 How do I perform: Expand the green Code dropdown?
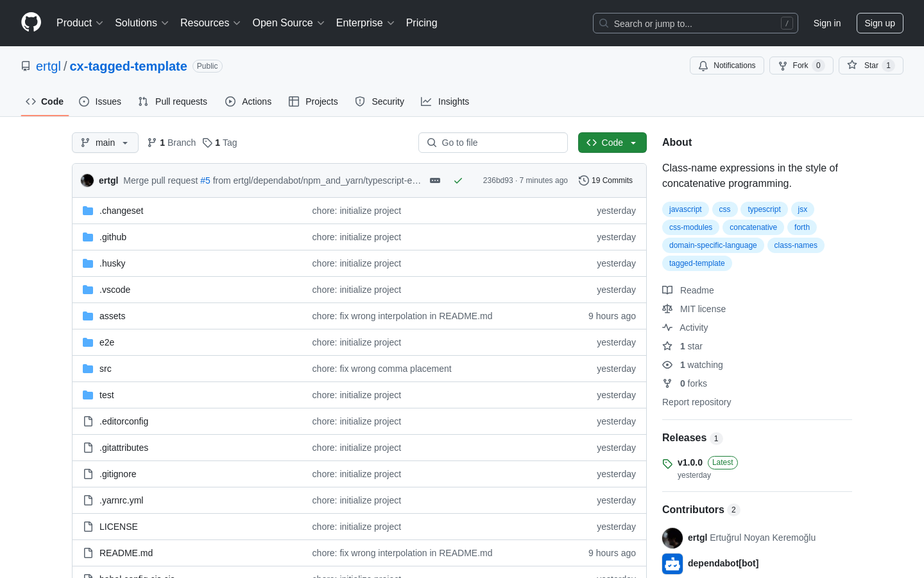tap(612, 143)
